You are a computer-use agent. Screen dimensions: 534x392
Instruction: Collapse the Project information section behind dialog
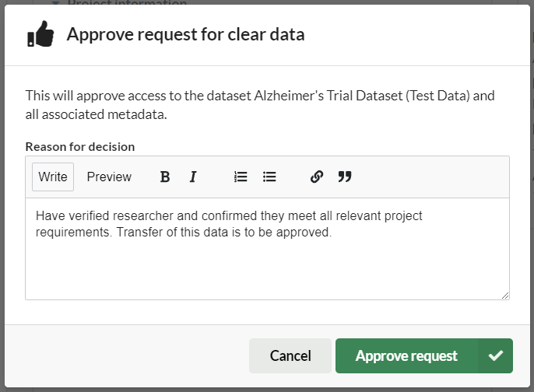tap(56, 2)
